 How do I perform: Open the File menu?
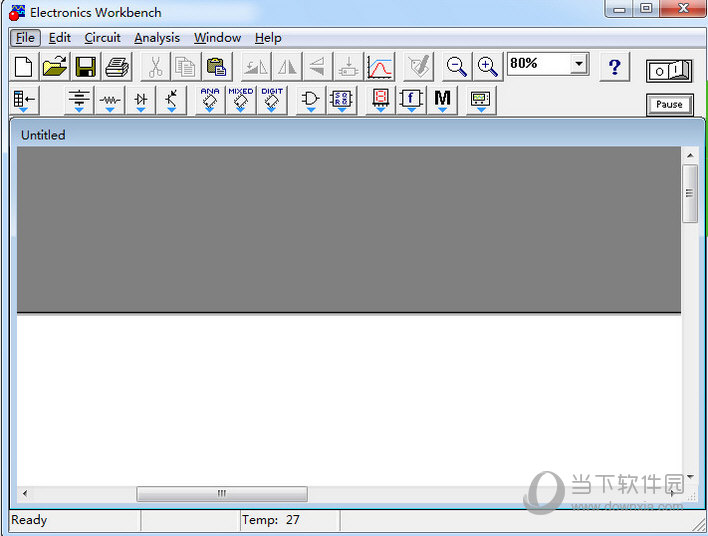(x=25, y=38)
